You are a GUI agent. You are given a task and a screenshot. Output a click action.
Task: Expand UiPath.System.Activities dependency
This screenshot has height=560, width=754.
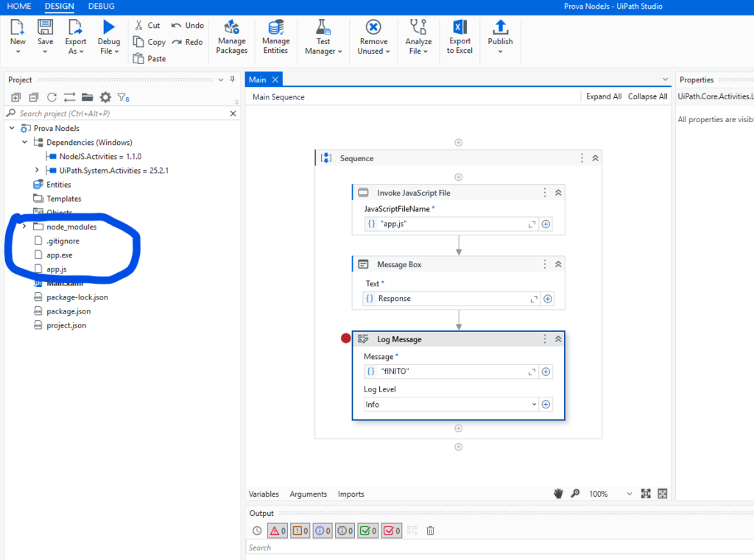coord(37,170)
